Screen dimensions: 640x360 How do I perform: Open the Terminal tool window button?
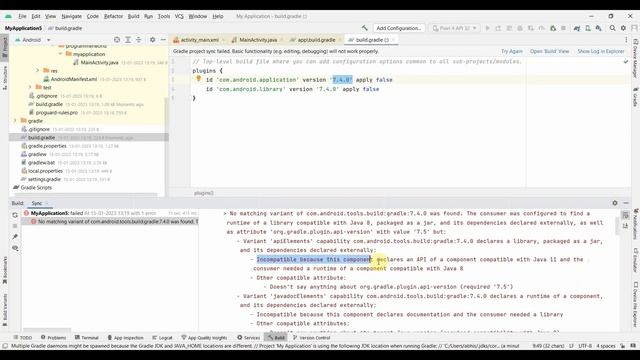coord(87,338)
